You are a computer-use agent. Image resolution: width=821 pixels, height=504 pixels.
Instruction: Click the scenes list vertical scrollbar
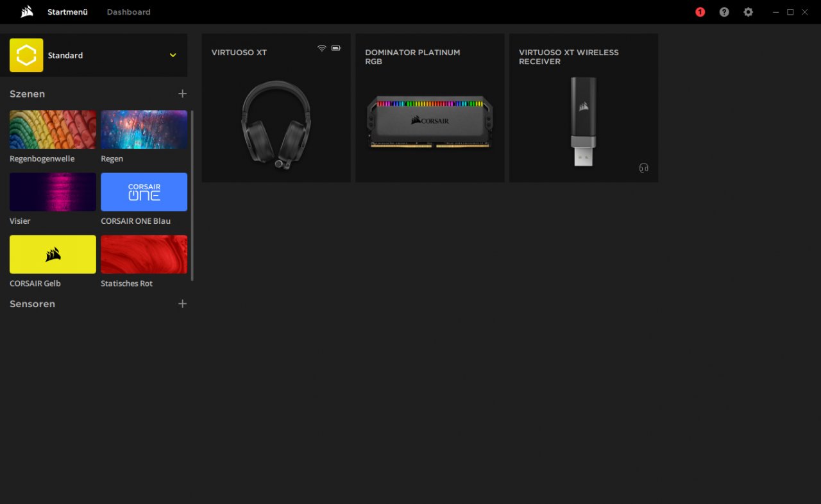192,195
